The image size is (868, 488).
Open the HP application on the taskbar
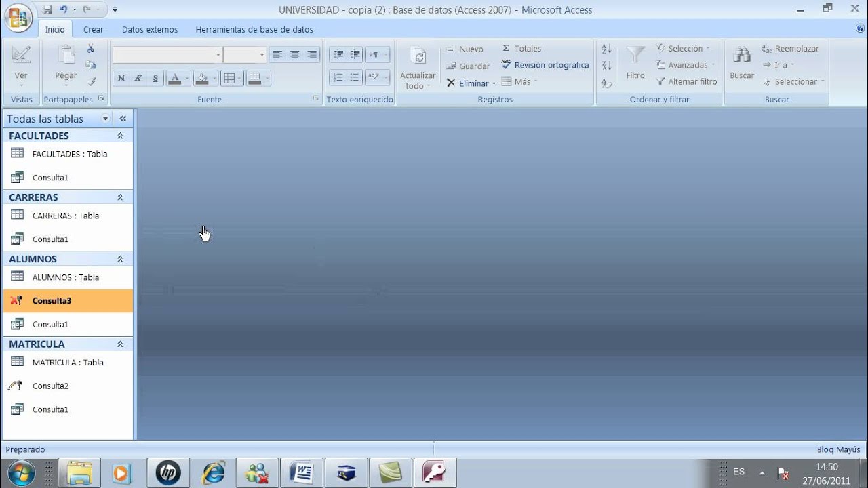(x=167, y=472)
